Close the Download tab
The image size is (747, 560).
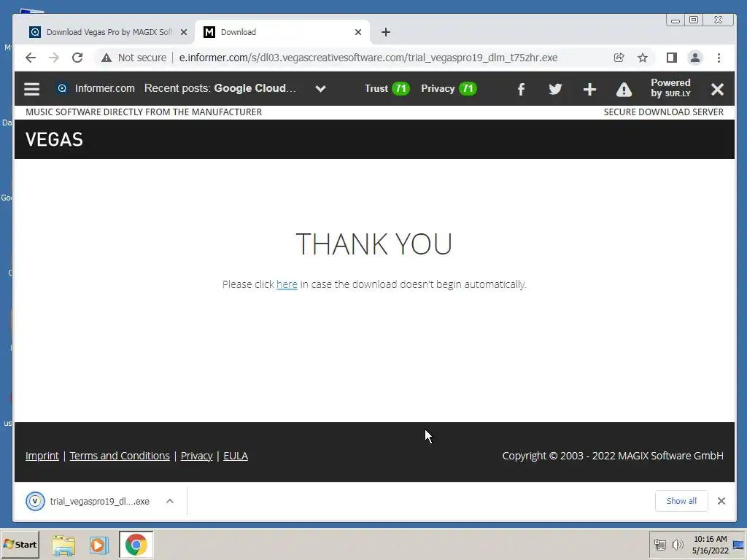[x=358, y=32]
